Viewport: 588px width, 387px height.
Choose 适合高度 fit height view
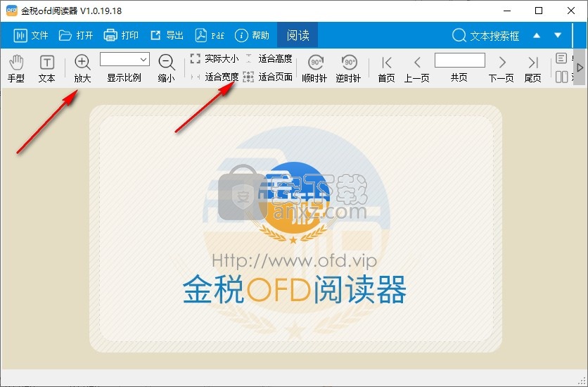[x=269, y=58]
